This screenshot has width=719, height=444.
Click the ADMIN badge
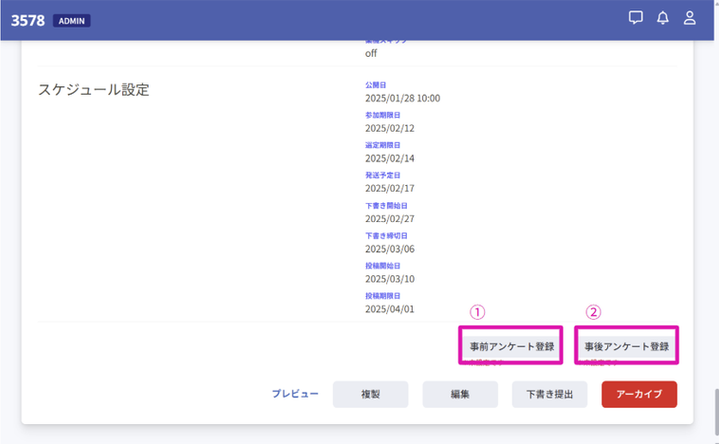(72, 21)
